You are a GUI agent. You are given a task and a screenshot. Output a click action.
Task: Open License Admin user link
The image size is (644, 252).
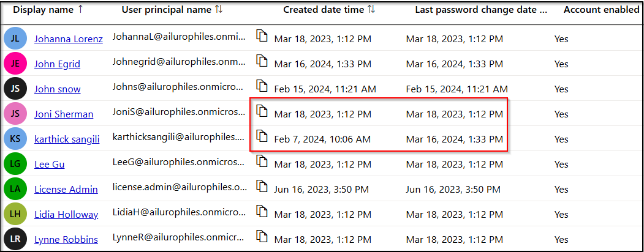tap(66, 189)
